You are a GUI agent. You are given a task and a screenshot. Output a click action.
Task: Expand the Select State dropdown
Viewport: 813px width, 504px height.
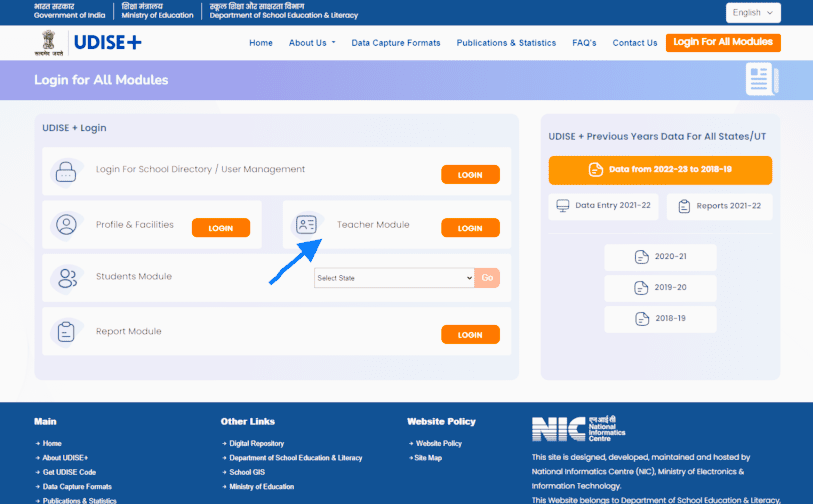pos(393,278)
